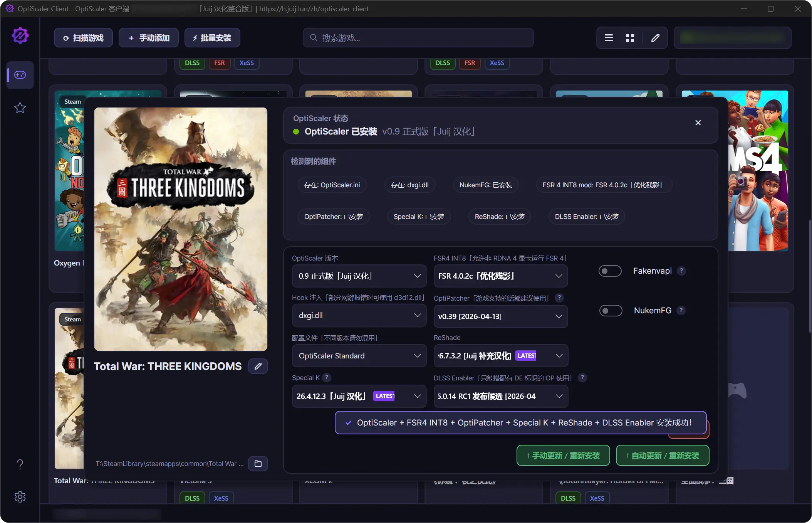Switch to list view layout

pos(609,38)
